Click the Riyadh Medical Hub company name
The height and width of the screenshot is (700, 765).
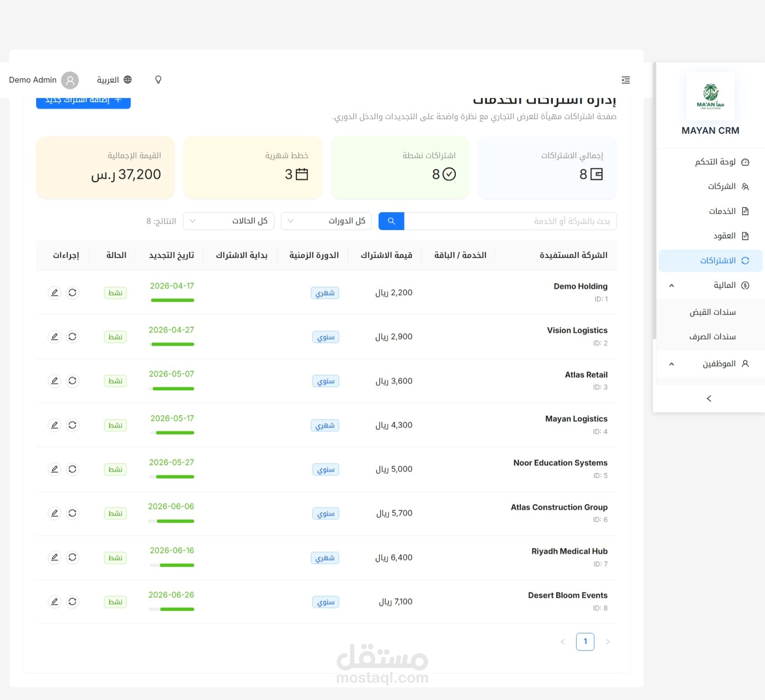569,551
